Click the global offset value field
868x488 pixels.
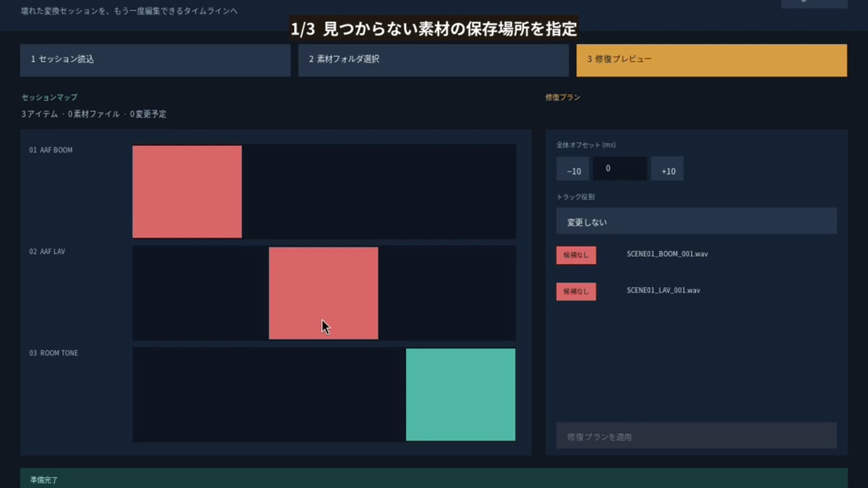pyautogui.click(x=620, y=169)
